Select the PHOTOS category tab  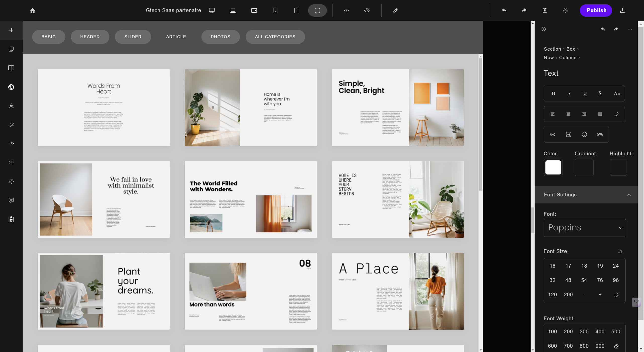tap(220, 37)
